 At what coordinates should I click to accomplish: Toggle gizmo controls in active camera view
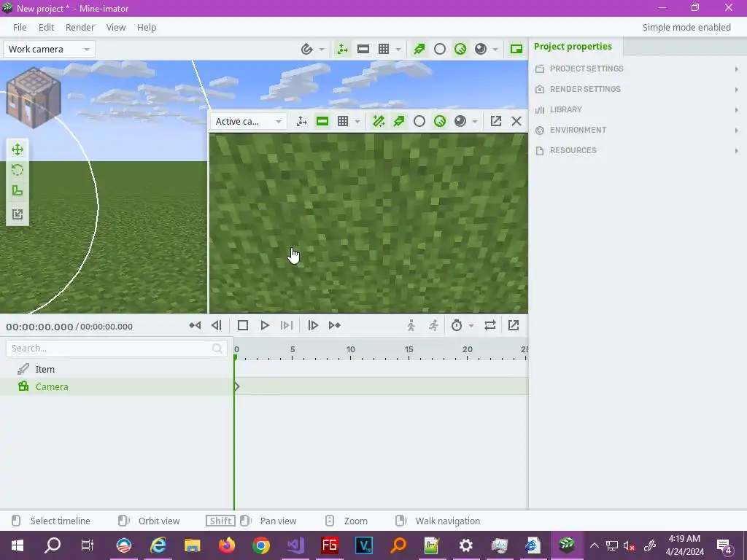click(301, 122)
